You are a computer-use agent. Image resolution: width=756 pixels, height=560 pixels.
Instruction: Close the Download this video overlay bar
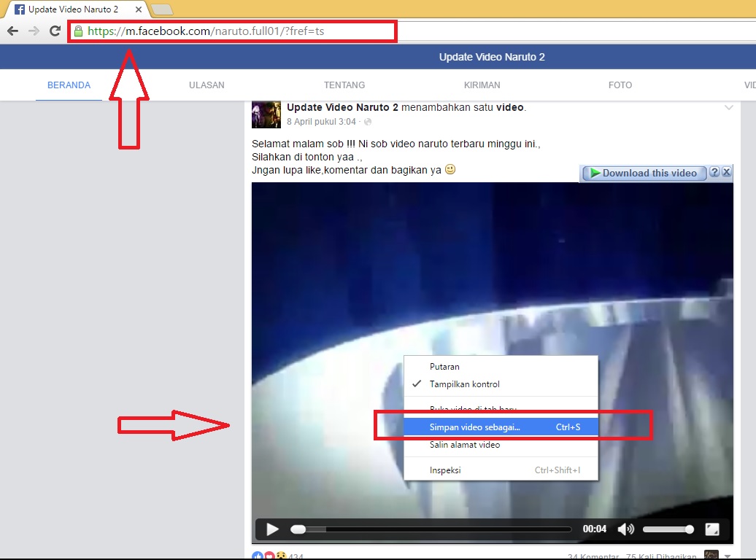coord(726,173)
